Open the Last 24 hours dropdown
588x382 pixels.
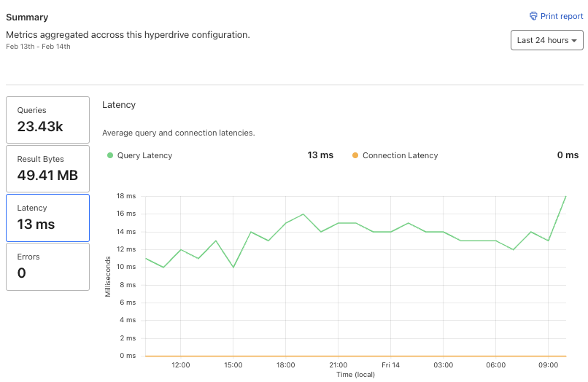point(546,40)
